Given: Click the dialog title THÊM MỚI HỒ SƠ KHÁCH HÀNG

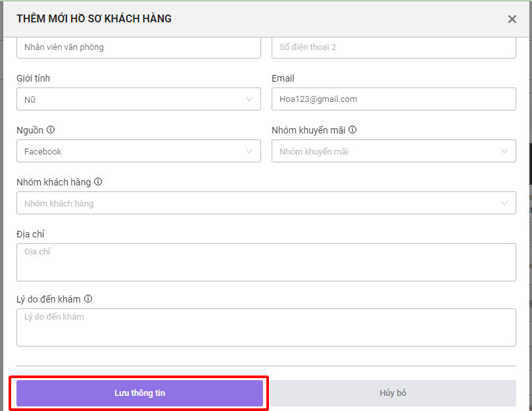Looking at the screenshot, I should click(x=94, y=18).
